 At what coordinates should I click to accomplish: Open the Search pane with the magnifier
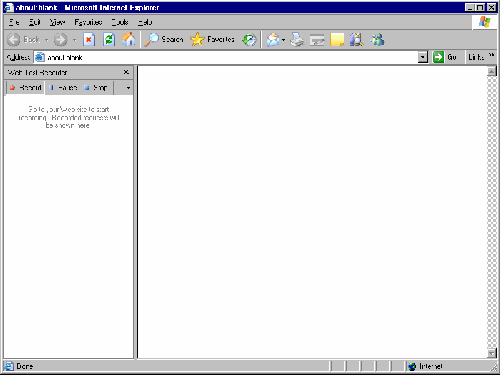[164, 40]
